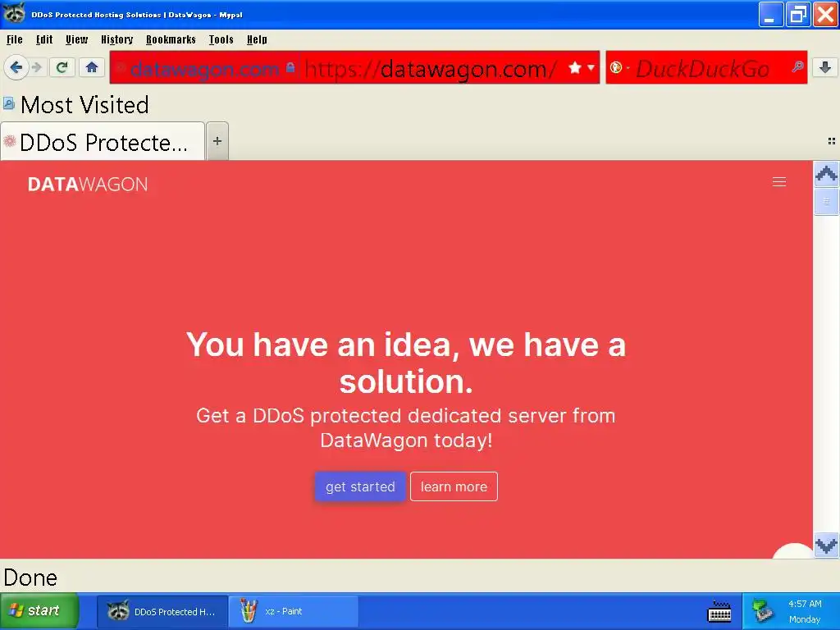Open the DuckDuckGo search engine selector icon
840x630 pixels.
click(x=616, y=67)
